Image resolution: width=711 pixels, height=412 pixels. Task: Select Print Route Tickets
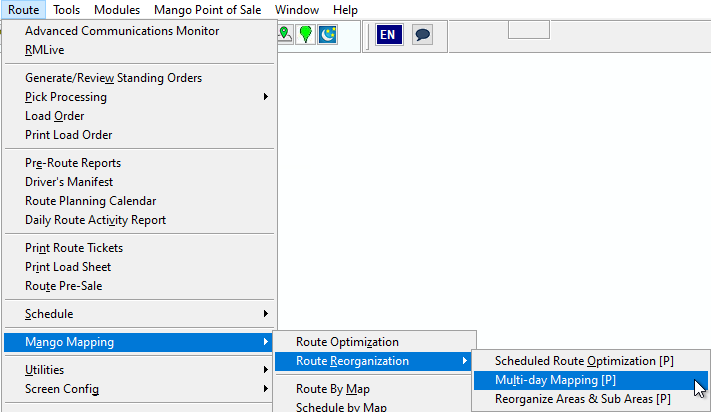pos(140,248)
